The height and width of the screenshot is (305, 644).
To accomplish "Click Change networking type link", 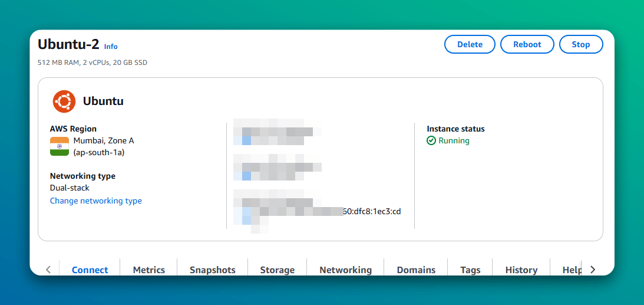I will [x=95, y=201].
